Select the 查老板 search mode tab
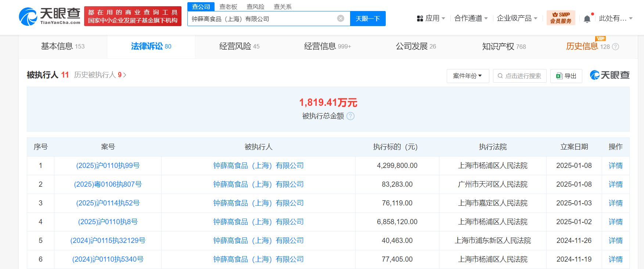 pyautogui.click(x=228, y=7)
